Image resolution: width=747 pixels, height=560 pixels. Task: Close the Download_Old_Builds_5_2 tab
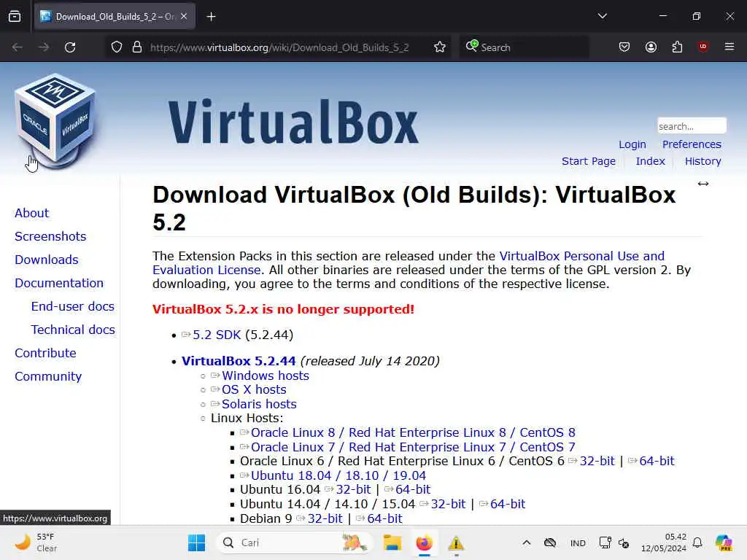tap(184, 17)
